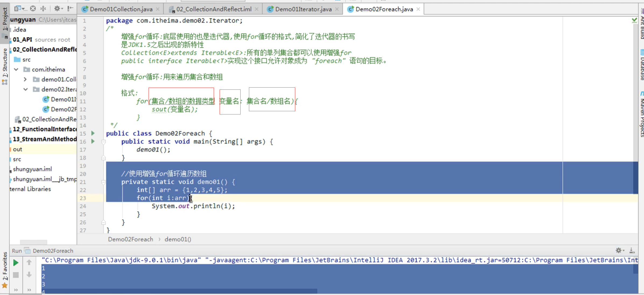
Task: Click Demo02Foreach in the breadcrumb bar
Action: pos(131,239)
